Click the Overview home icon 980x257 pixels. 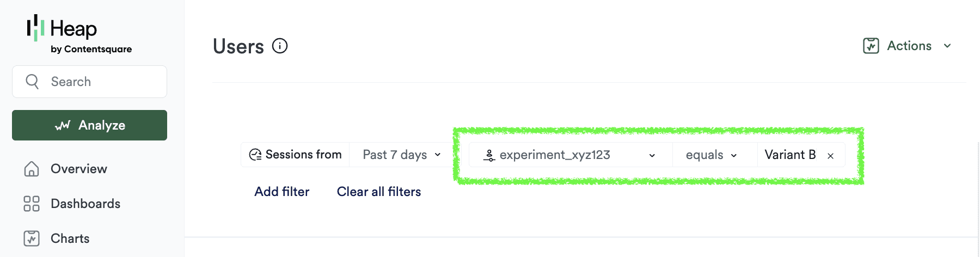32,169
